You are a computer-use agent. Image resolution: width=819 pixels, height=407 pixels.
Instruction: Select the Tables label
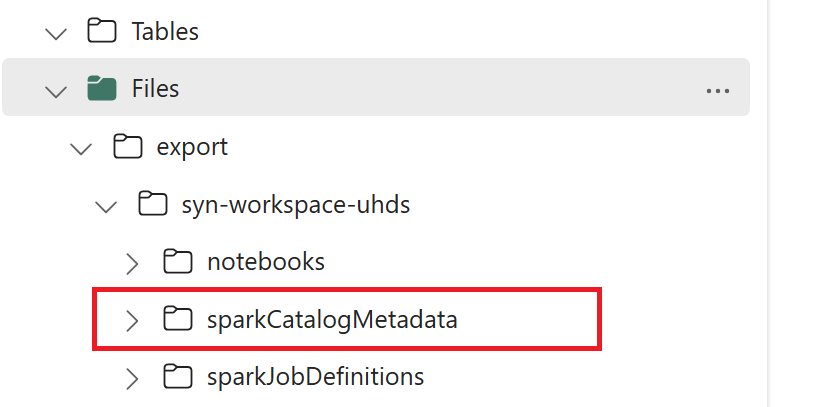pos(165,31)
